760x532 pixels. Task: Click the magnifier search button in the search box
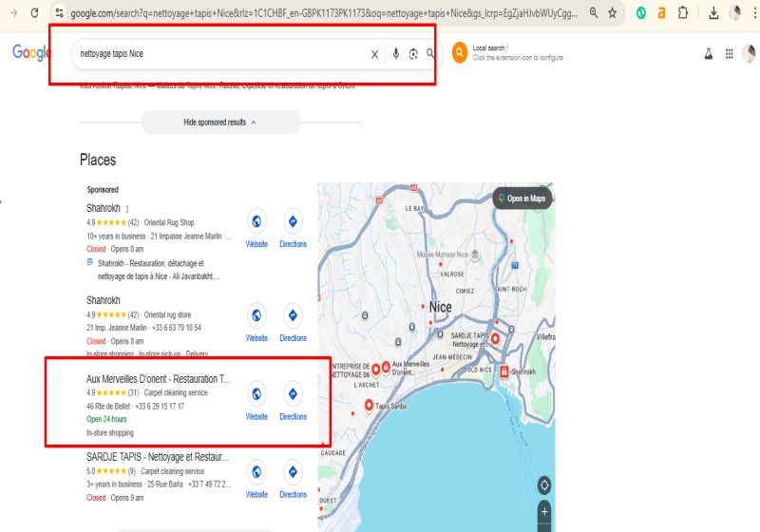pyautogui.click(x=431, y=54)
